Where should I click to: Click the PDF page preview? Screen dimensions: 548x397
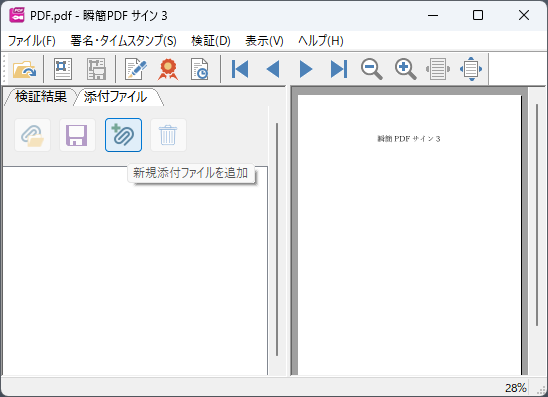tap(409, 235)
